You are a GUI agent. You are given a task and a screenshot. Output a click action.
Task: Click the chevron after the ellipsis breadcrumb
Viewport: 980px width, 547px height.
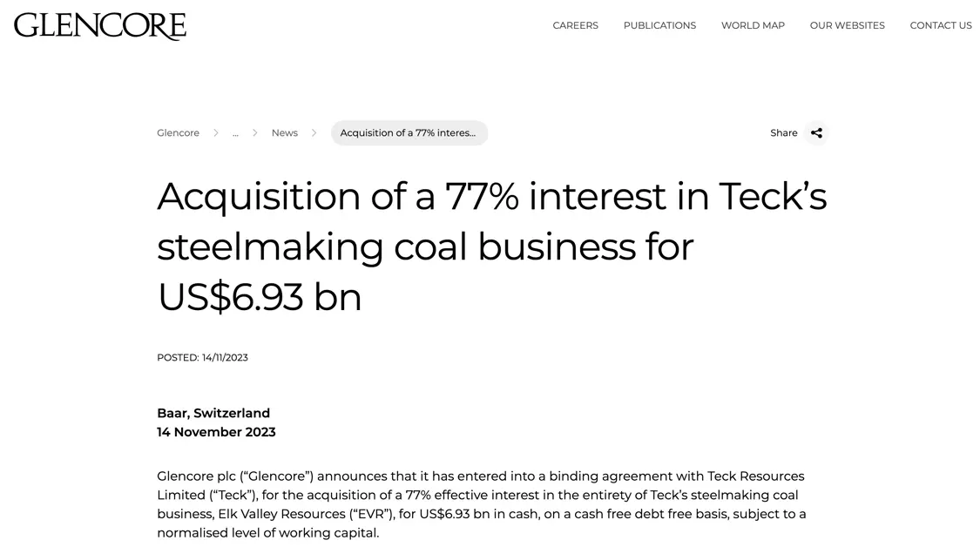255,132
